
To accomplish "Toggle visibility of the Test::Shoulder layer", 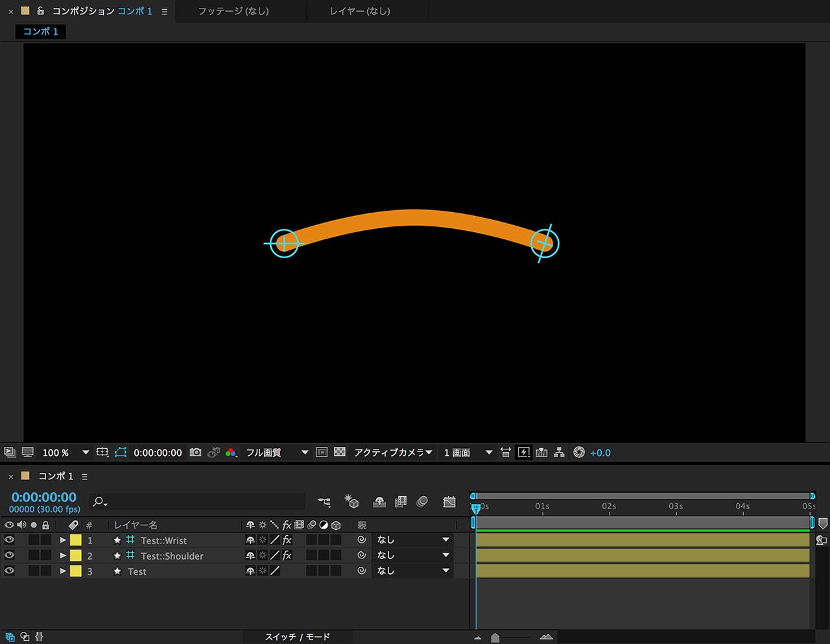I will coord(9,556).
